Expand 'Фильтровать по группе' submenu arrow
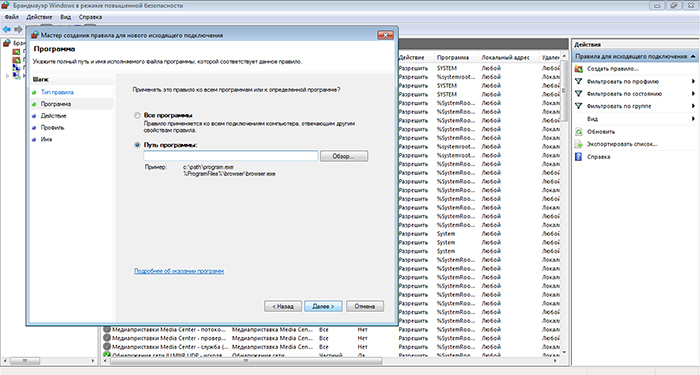This screenshot has width=700, height=375. point(693,106)
